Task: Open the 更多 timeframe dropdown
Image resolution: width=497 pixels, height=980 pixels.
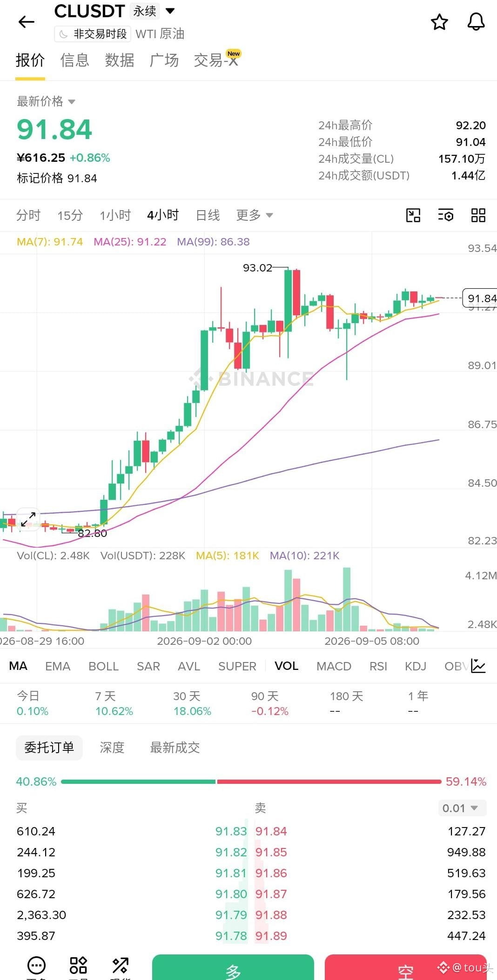Action: click(255, 215)
